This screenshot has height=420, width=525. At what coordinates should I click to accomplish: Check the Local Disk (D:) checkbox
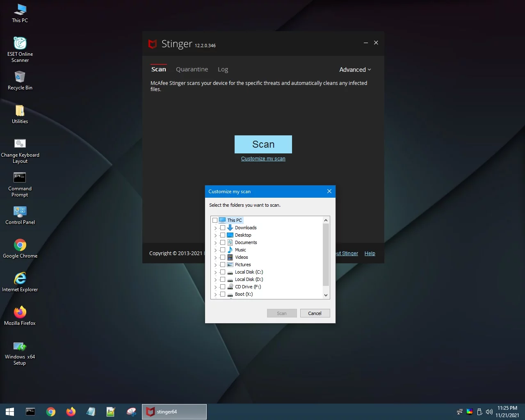coord(223,279)
